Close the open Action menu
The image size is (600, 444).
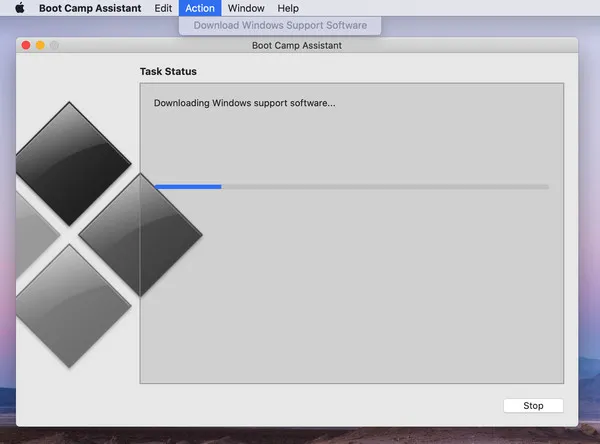tap(200, 8)
